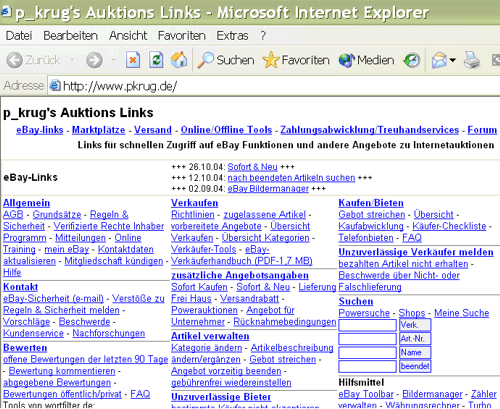Screen dimensions: 500x409
Task: Open the Favoriten menu in the menu bar
Action: coord(182,35)
